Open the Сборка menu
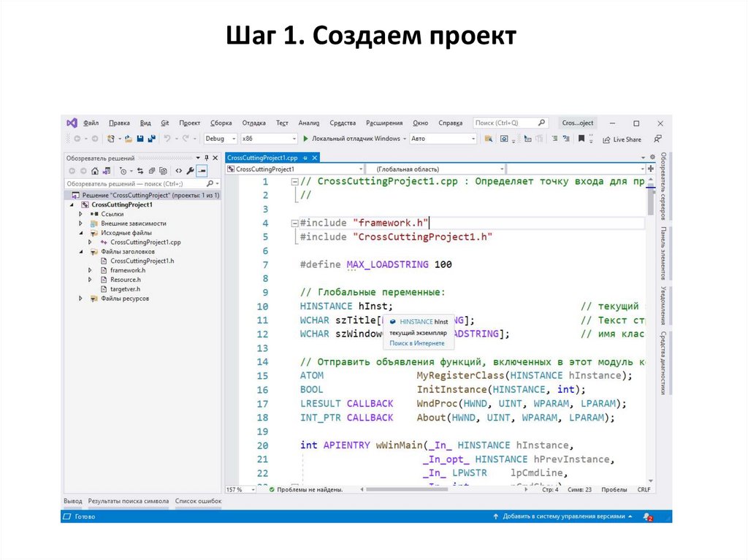748x560 pixels. click(x=221, y=123)
